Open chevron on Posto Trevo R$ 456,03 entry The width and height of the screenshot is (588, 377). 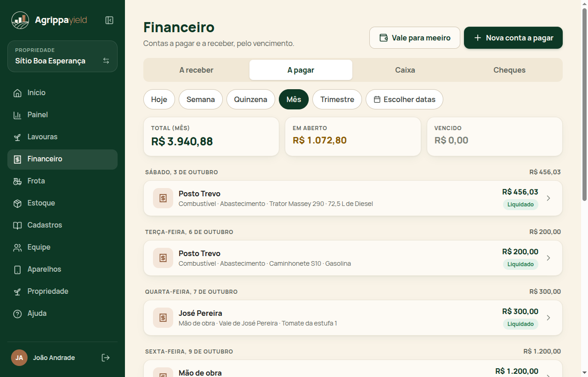[548, 198]
